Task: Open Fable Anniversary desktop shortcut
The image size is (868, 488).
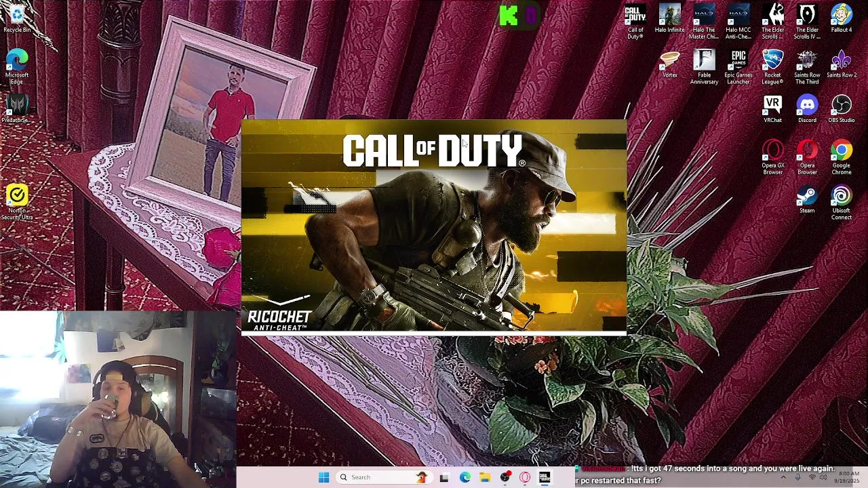Action: click(704, 67)
